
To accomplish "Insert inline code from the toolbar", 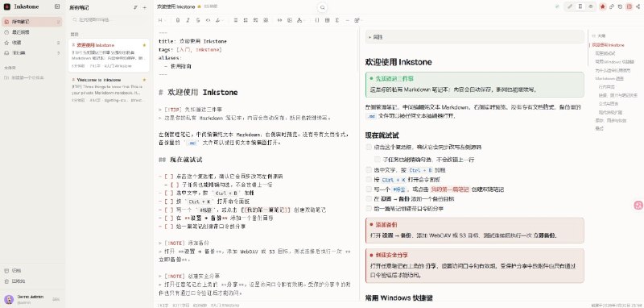I will 208,19.
